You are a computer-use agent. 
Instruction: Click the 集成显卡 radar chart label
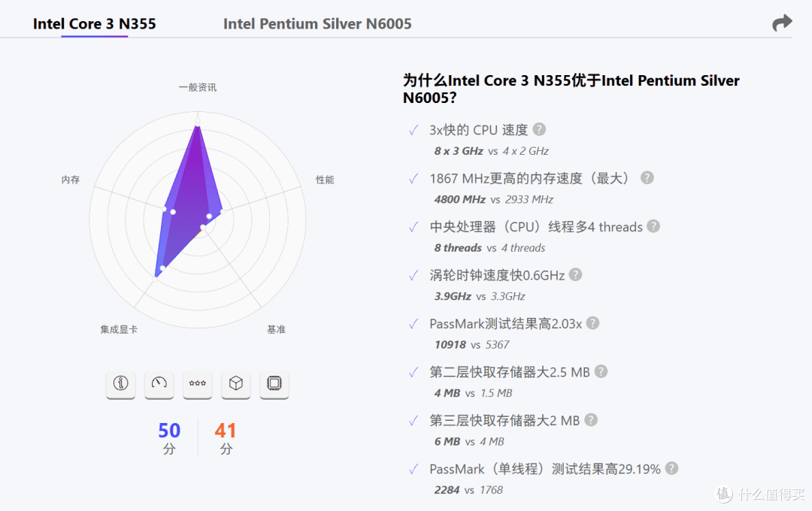tap(119, 329)
